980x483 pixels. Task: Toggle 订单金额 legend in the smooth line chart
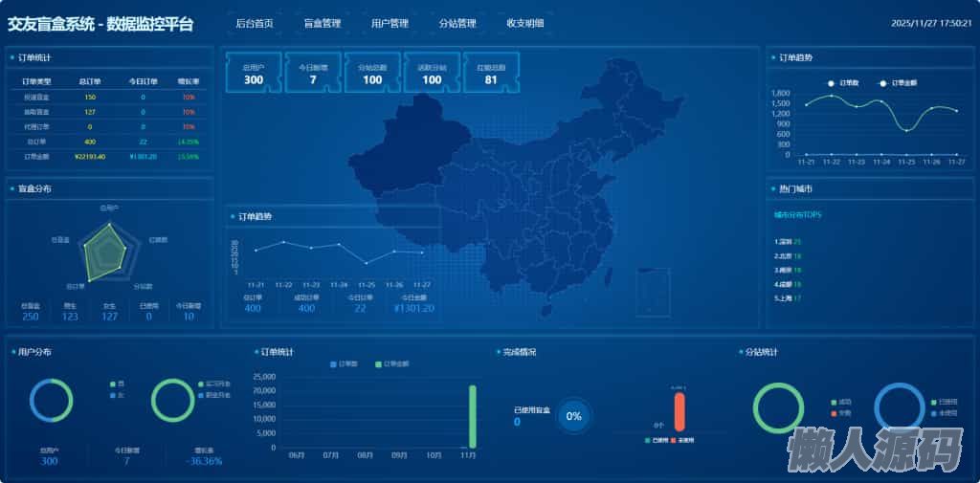899,83
